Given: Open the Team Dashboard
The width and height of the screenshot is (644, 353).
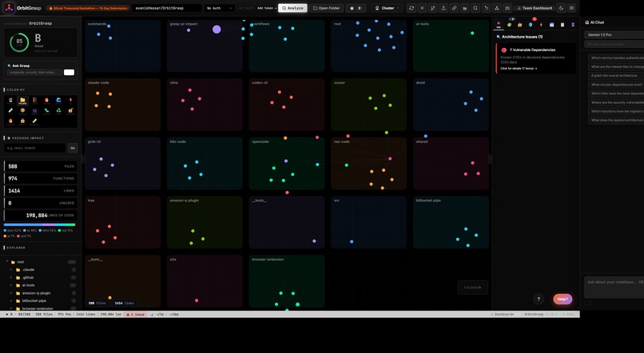Looking at the screenshot, I should tap(534, 8).
